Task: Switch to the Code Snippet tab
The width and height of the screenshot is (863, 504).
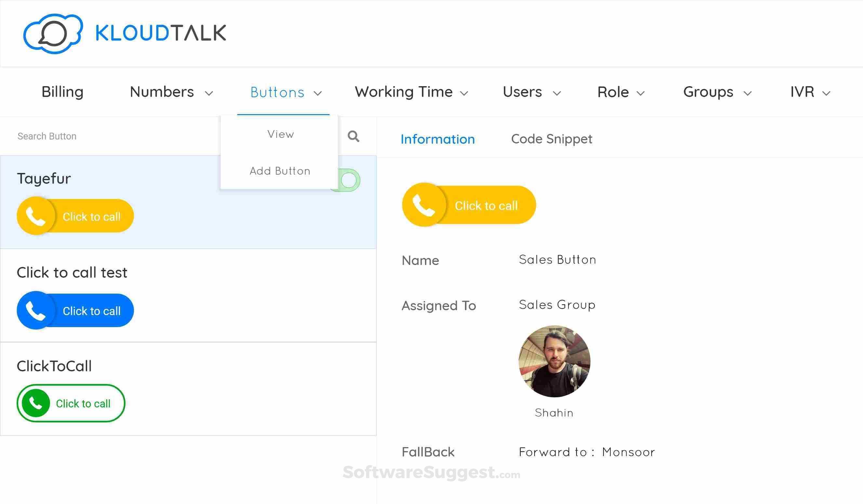Action: click(x=551, y=139)
